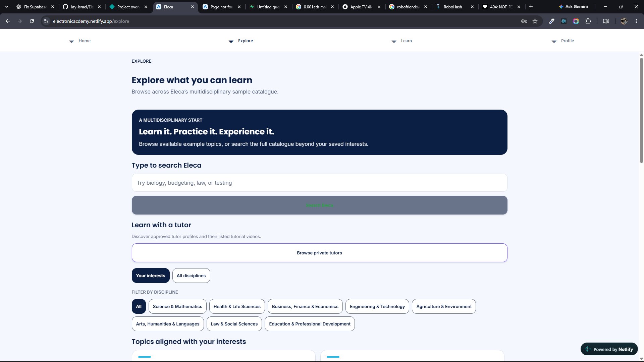
Task: Reload the current page
Action: coord(32,21)
